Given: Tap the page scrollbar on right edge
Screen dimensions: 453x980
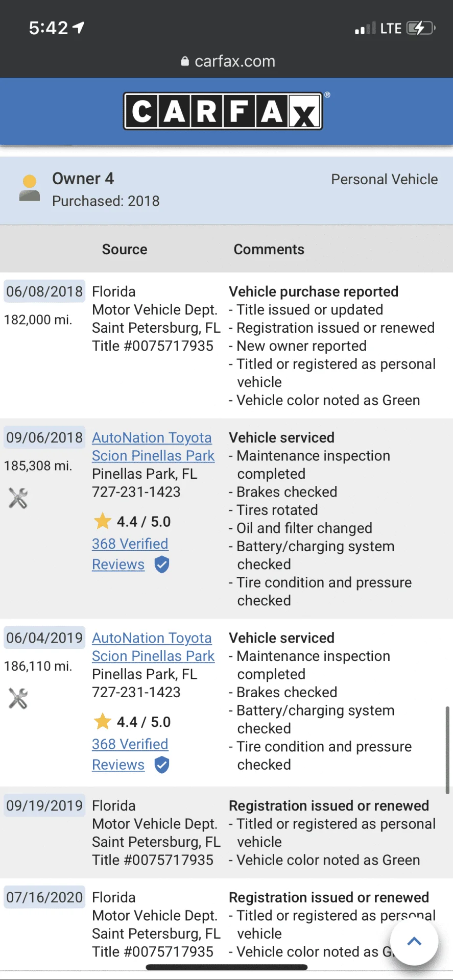Looking at the screenshot, I should click(x=447, y=750).
